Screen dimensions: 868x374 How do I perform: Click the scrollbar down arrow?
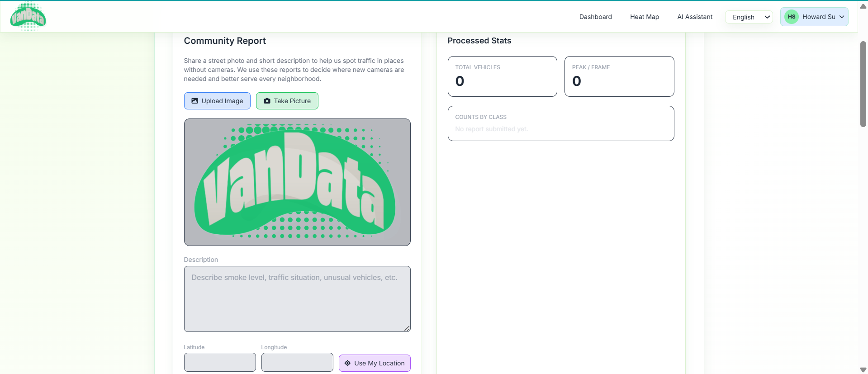[863, 369]
